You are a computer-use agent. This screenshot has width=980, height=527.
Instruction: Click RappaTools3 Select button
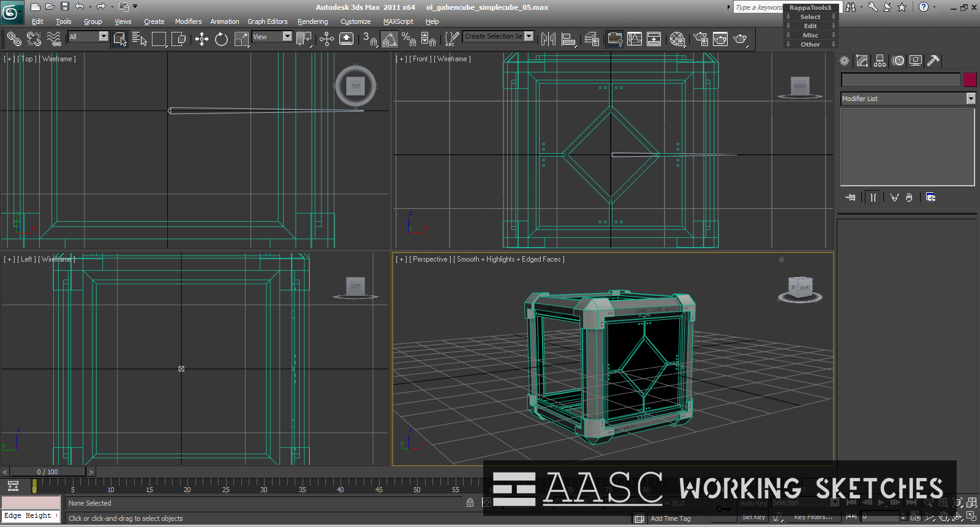pos(810,17)
